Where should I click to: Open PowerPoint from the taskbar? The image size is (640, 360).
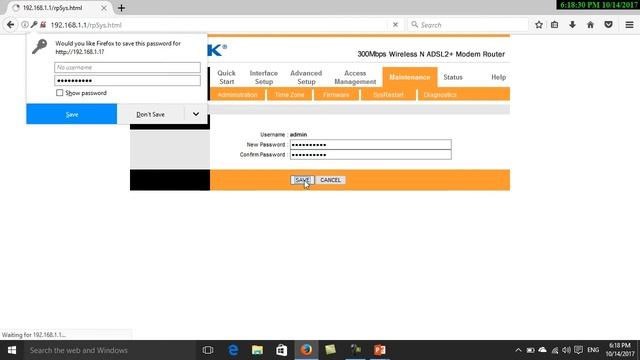coord(380,350)
